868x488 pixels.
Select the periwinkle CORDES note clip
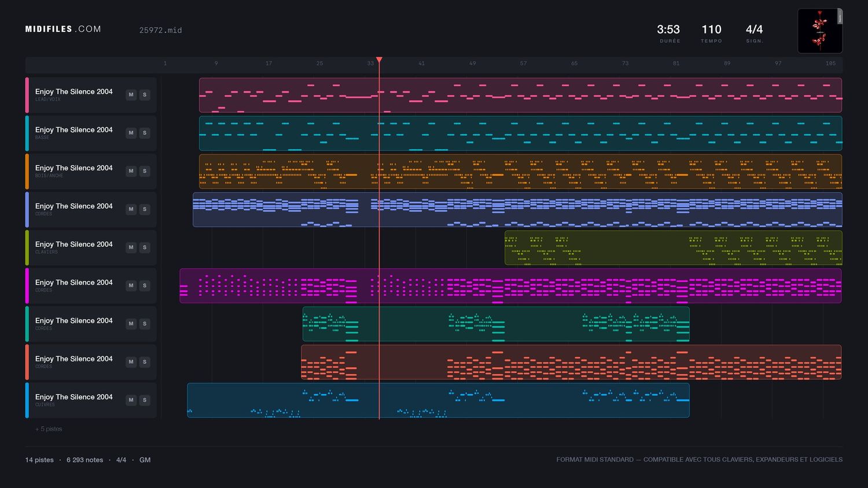pyautogui.click(x=517, y=209)
